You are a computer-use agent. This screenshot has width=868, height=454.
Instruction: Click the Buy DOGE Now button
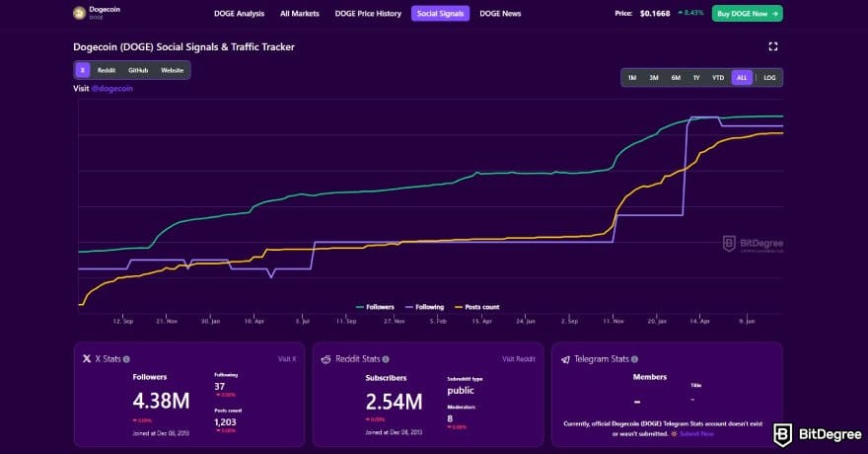(x=748, y=13)
